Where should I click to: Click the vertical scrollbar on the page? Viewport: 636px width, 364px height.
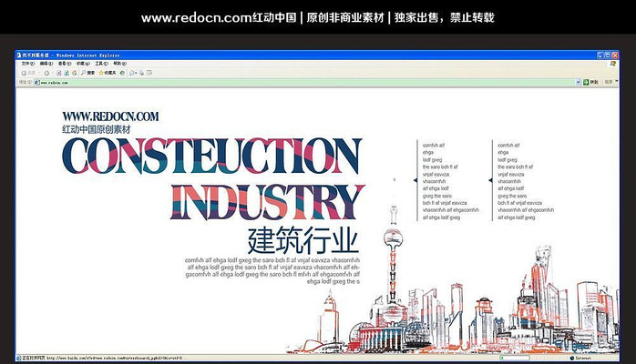click(x=617, y=218)
